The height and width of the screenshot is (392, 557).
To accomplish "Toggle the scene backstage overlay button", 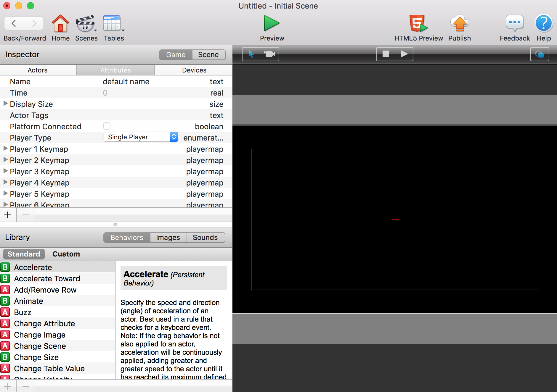I will pyautogui.click(x=540, y=54).
